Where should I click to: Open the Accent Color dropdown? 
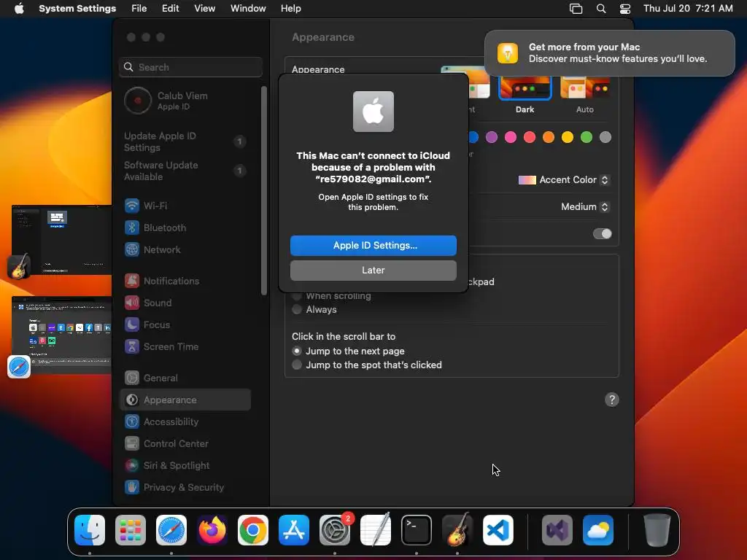pyautogui.click(x=564, y=180)
